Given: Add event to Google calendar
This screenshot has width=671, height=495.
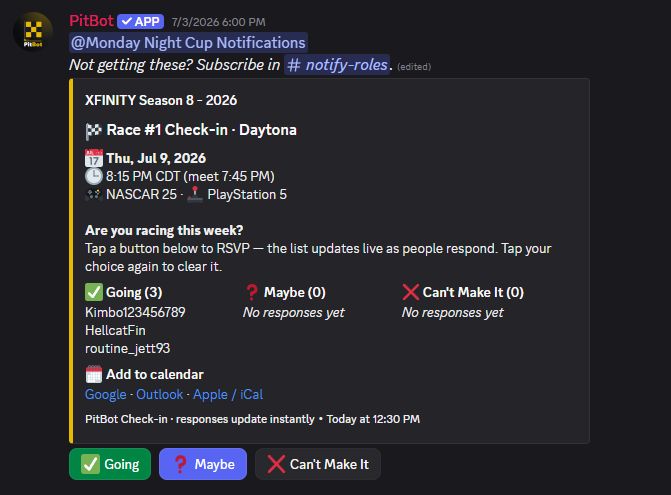Looking at the screenshot, I should tap(106, 394).
